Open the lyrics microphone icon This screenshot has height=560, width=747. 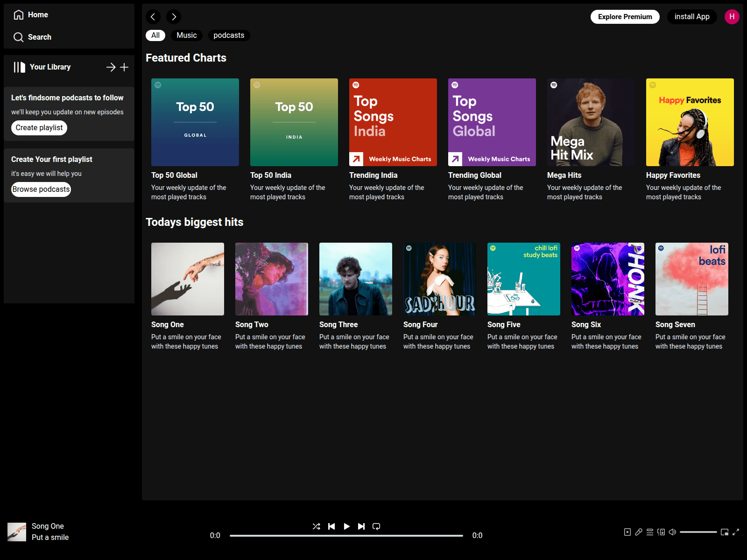[x=639, y=532]
